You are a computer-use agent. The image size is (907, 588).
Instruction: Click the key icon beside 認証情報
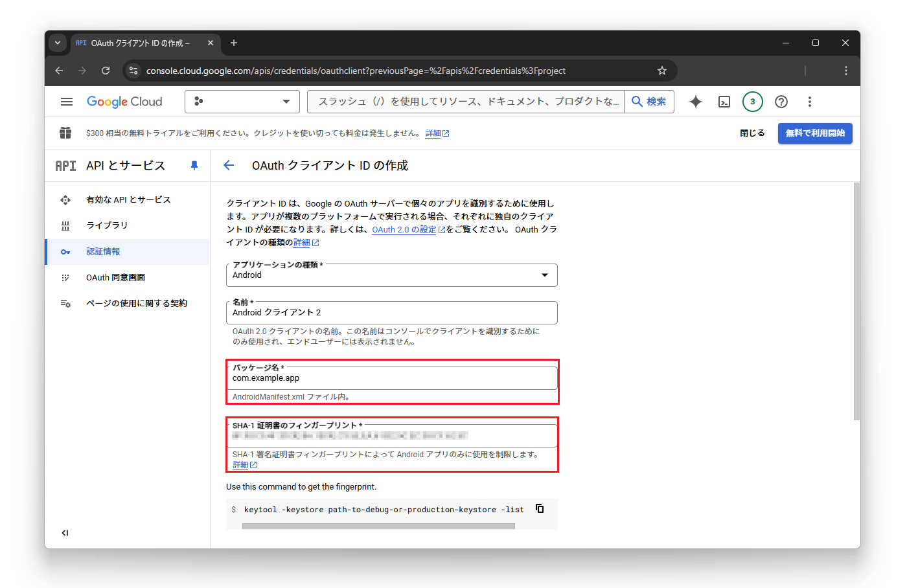pos(65,252)
